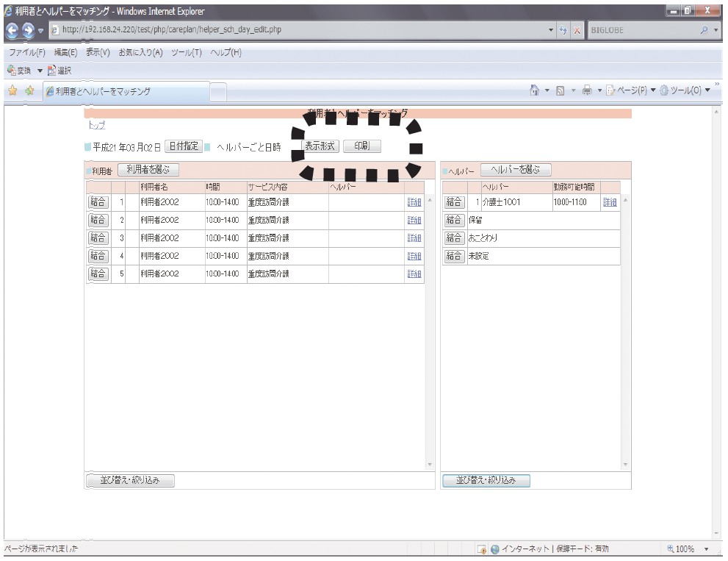This screenshot has height=561, width=728.
Task: Stop loading with the red X icon
Action: coord(577,30)
